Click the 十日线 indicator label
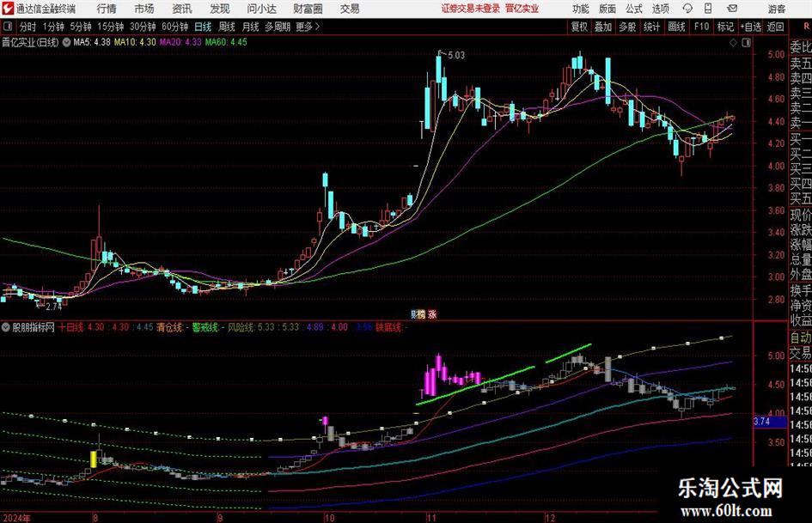This screenshot has height=523, width=812. point(71,327)
